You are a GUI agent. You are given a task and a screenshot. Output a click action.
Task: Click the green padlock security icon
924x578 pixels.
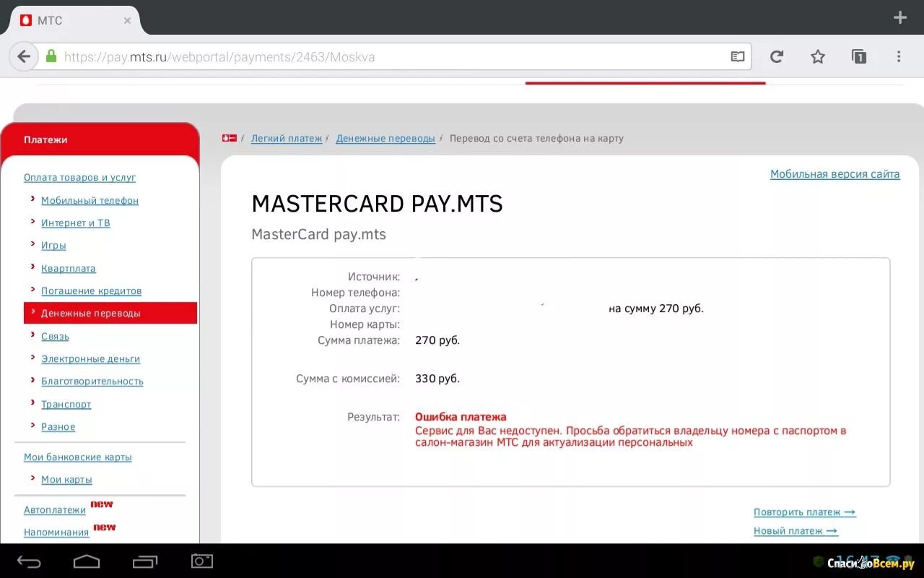[51, 56]
